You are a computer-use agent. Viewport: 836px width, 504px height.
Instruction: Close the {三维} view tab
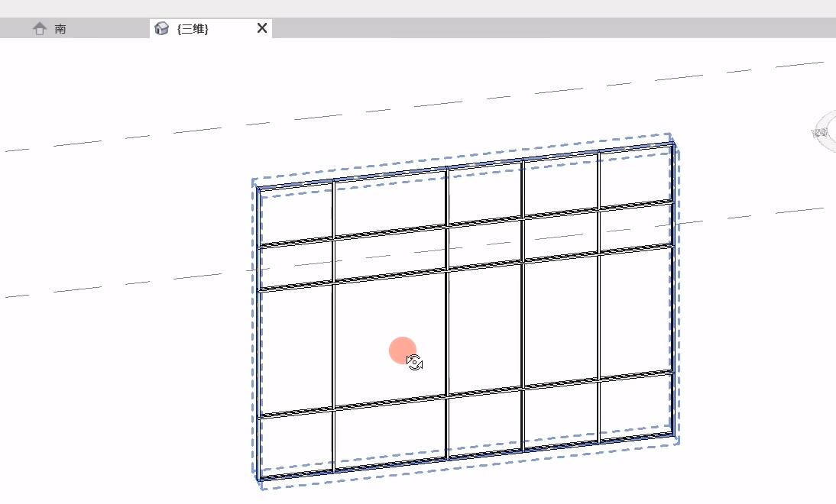coord(262,28)
